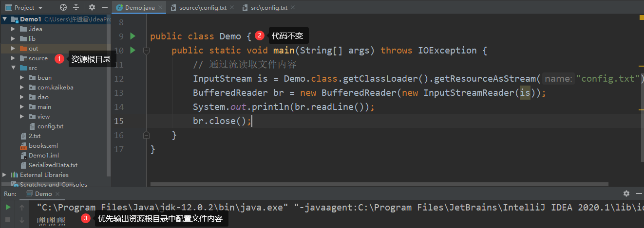644x228 pixels.
Task: Click down stack trace arrow in Run panel
Action: click(22, 220)
